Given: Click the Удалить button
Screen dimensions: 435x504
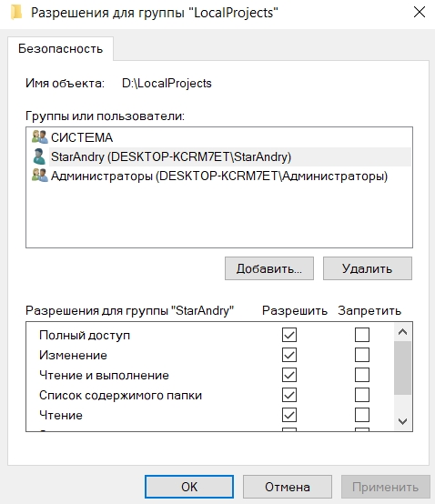Looking at the screenshot, I should tap(368, 268).
